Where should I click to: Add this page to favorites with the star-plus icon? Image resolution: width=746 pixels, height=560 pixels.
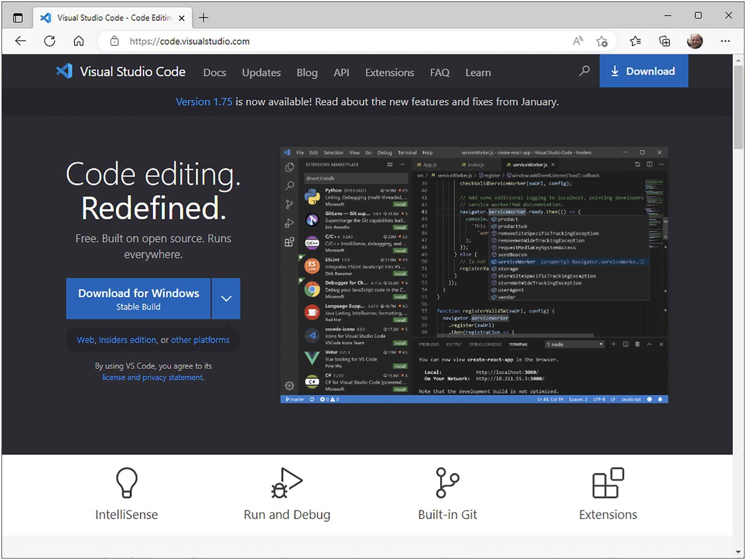coord(602,41)
